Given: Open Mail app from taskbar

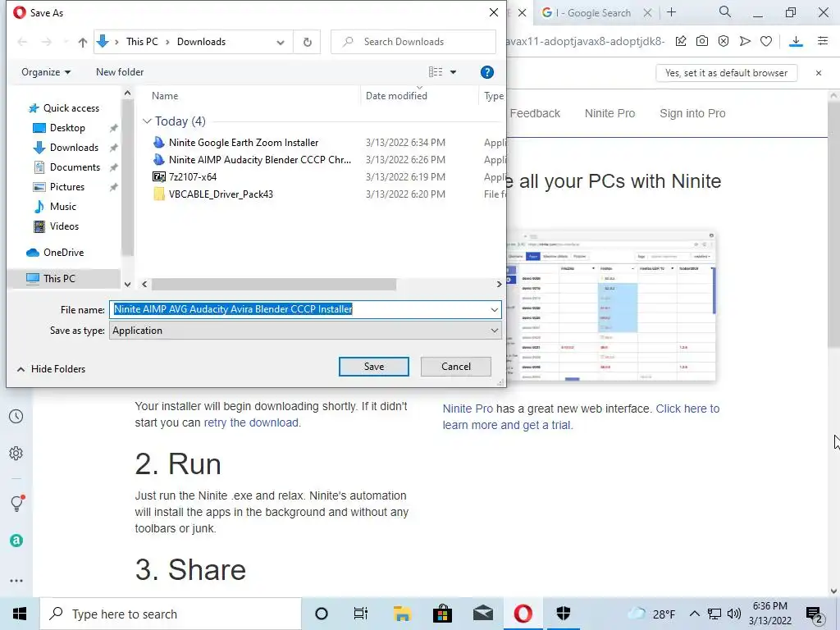Looking at the screenshot, I should (482, 614).
